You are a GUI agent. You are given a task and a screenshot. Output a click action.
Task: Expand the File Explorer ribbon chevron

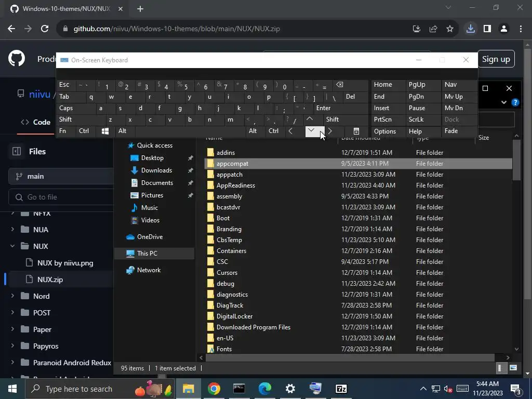pos(504,102)
